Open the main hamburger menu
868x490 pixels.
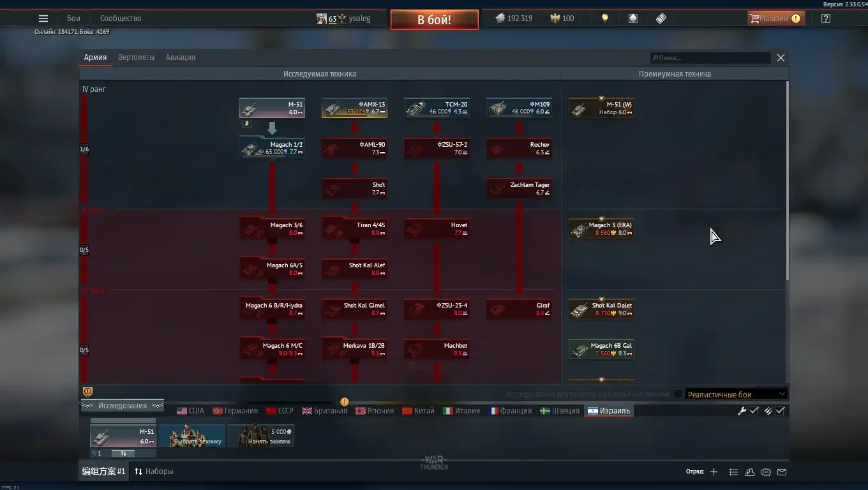point(43,19)
